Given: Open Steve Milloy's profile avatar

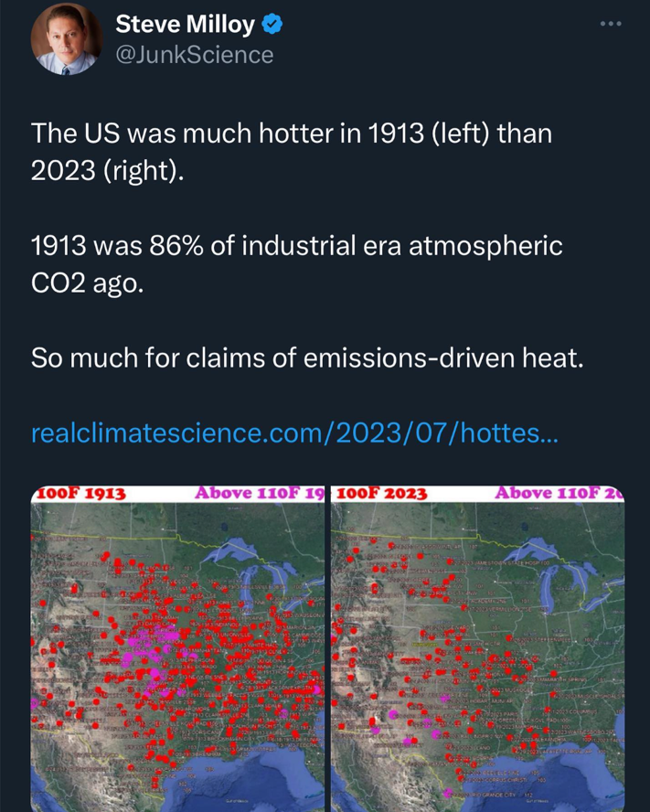Looking at the screenshot, I should tap(67, 40).
